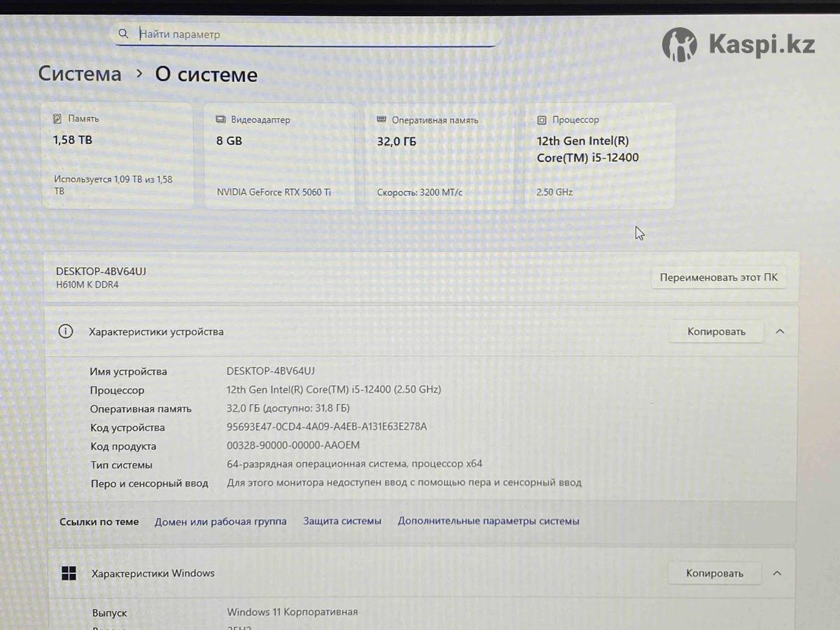This screenshot has height=630, width=840.
Task: Click the display icon beside "Видеоадаптер"
Action: coord(220,120)
